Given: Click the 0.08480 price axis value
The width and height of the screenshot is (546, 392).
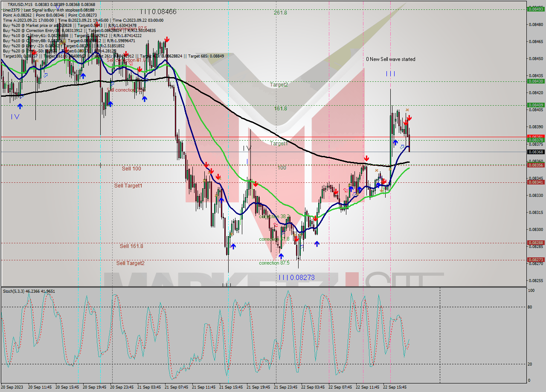Looking at the screenshot, I should coord(536,24).
